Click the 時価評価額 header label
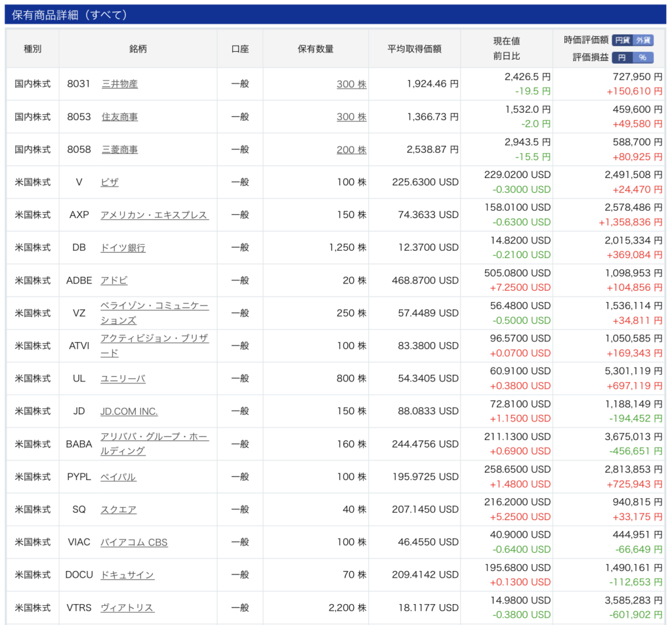This screenshot has width=672, height=625. coord(586,40)
